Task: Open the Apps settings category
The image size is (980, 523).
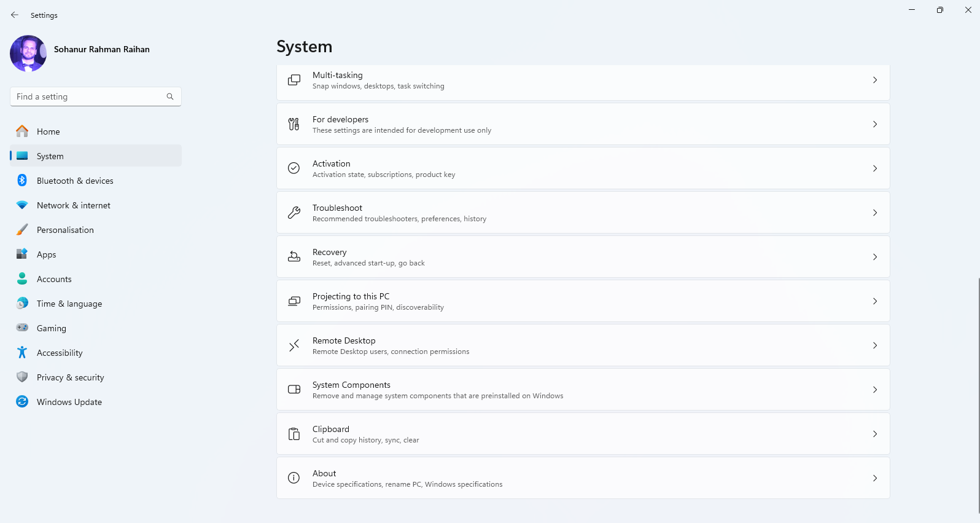Action: tap(47, 254)
